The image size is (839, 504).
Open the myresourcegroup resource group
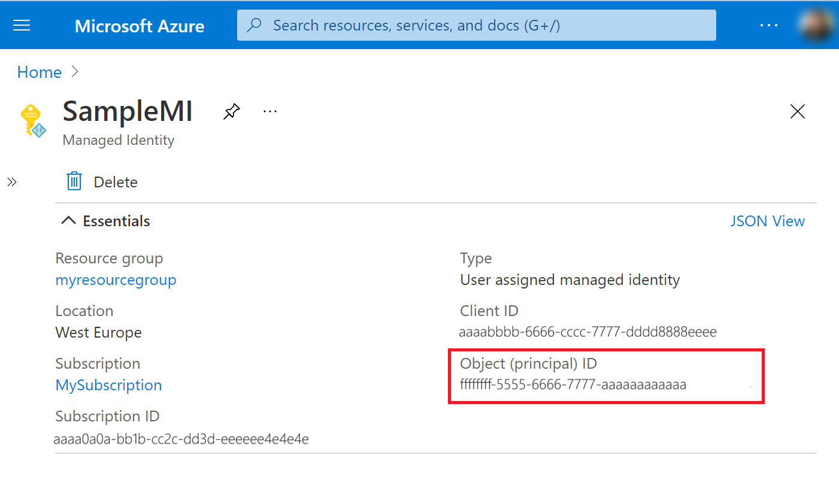[x=116, y=280]
